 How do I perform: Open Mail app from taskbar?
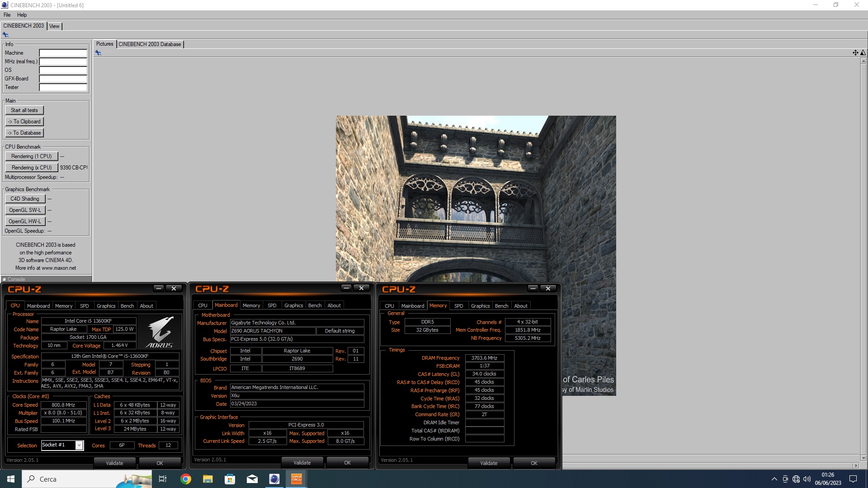point(252,479)
